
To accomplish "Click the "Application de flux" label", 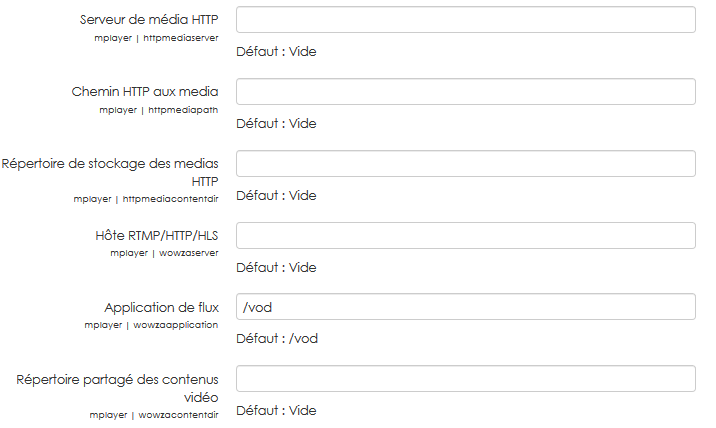I will tap(161, 308).
